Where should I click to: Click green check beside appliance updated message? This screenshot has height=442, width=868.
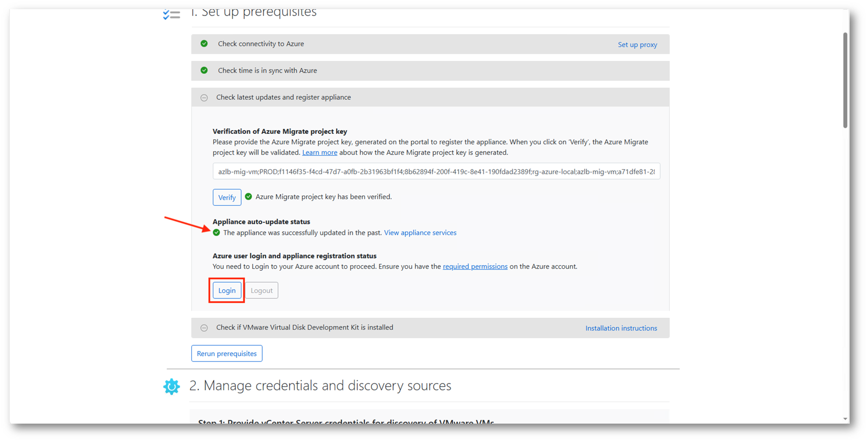(217, 233)
